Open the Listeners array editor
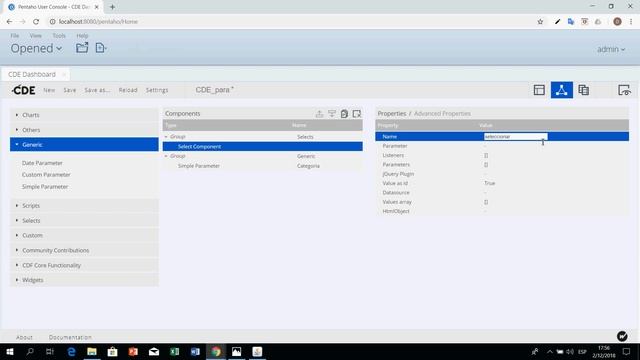 click(486, 156)
